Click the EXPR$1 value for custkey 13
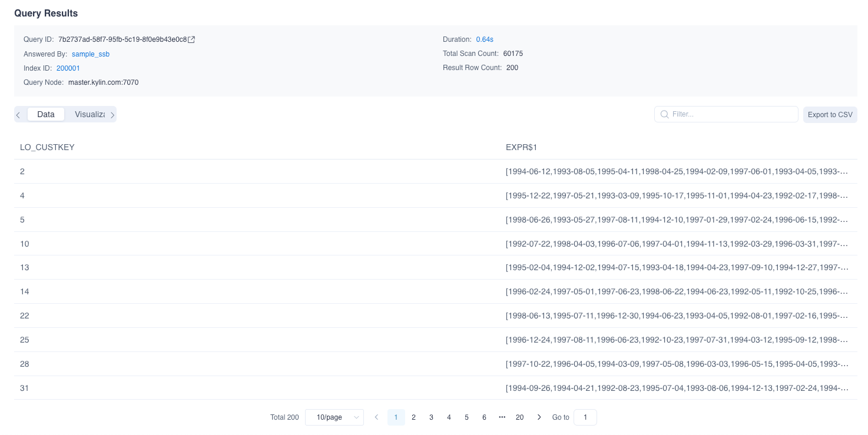Viewport: 868px width, 435px height. [677, 268]
